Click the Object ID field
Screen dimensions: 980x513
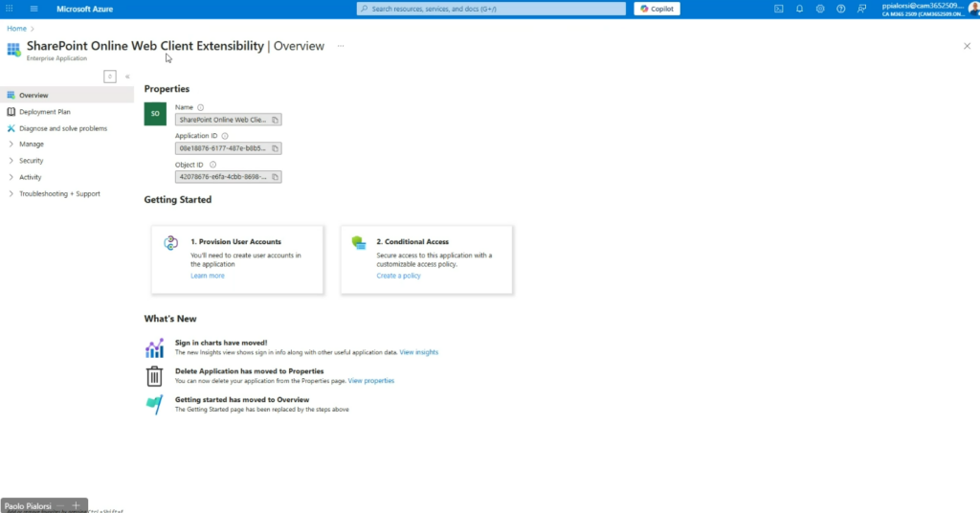click(228, 177)
